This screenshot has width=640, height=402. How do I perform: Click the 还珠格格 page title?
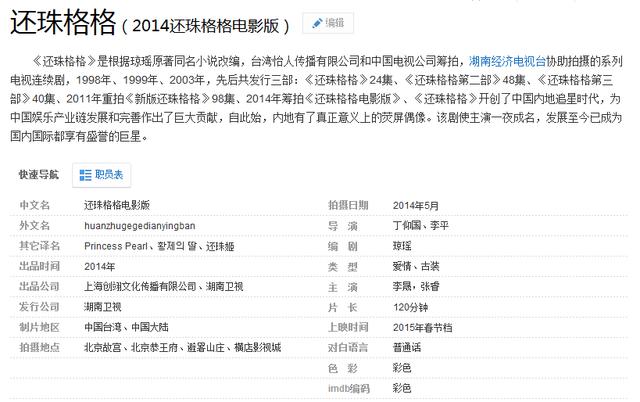coord(62,21)
